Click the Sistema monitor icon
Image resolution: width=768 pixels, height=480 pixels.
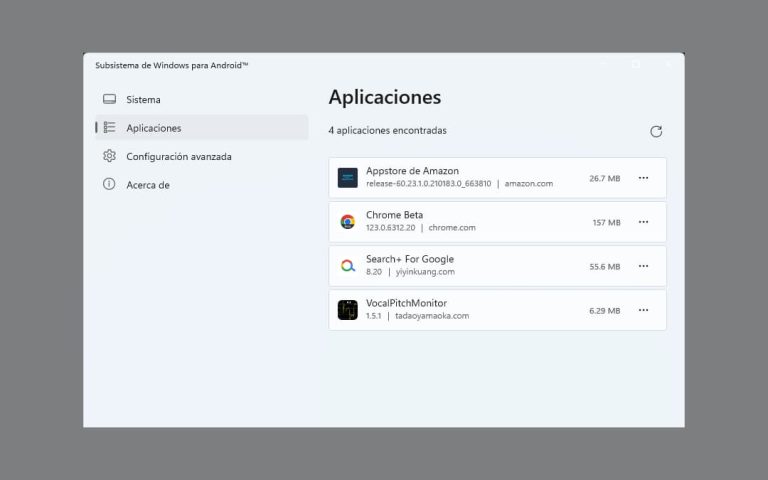[109, 99]
